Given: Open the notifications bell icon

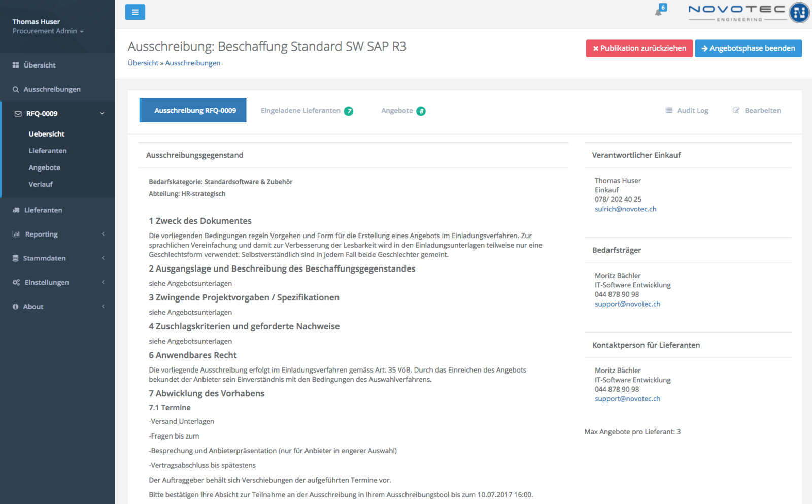Looking at the screenshot, I should tap(659, 12).
